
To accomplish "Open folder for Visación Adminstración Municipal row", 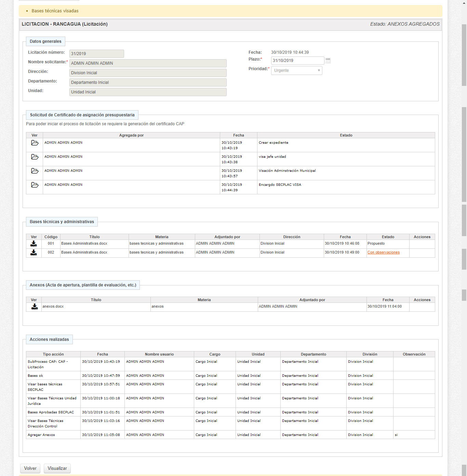I will 35,171.
